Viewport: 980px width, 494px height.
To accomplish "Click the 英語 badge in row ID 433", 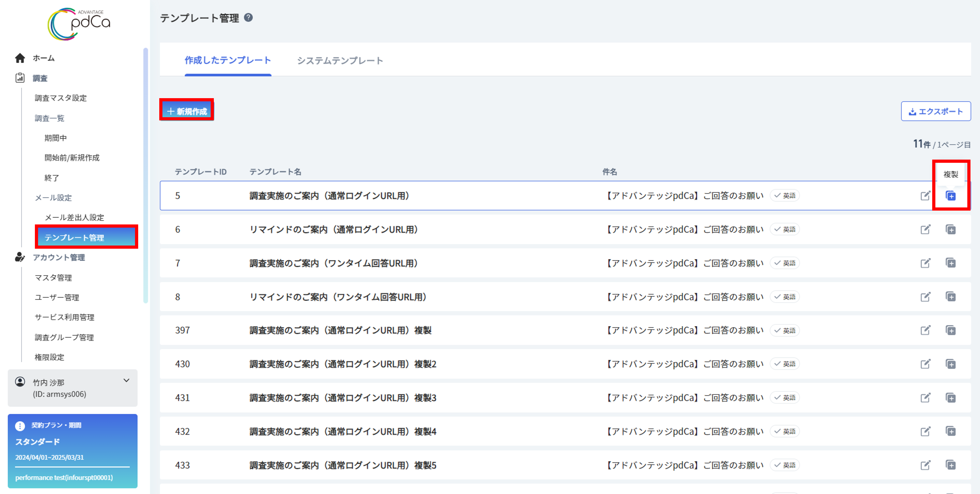I will 784,465.
